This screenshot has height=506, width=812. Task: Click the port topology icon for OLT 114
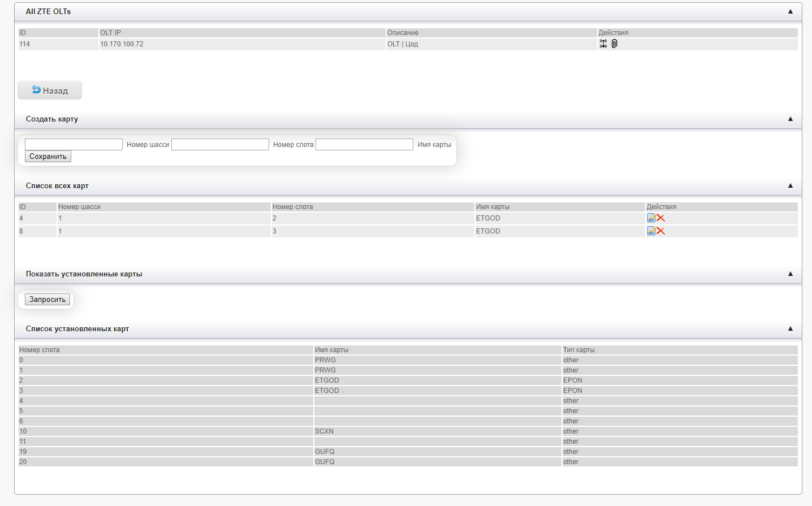(603, 44)
